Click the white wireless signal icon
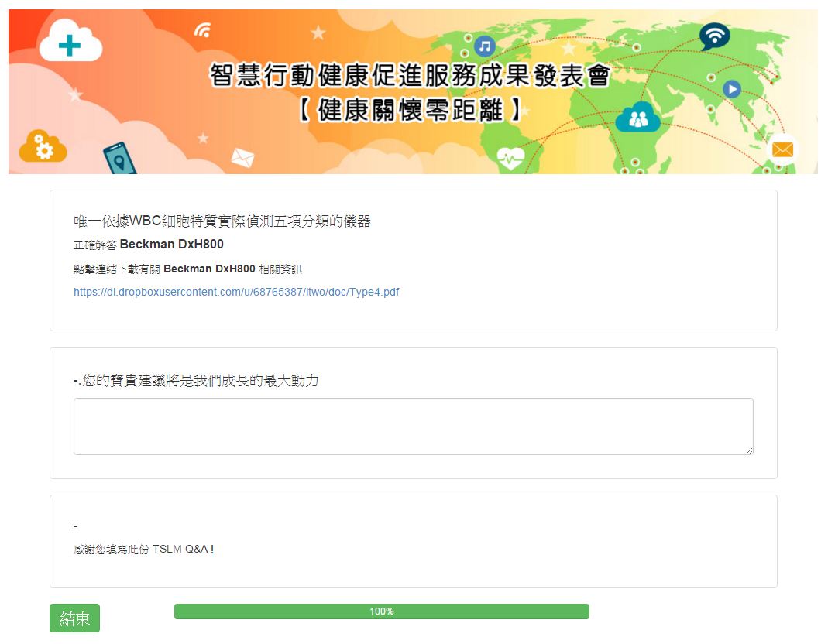The image size is (828, 644). click(203, 29)
